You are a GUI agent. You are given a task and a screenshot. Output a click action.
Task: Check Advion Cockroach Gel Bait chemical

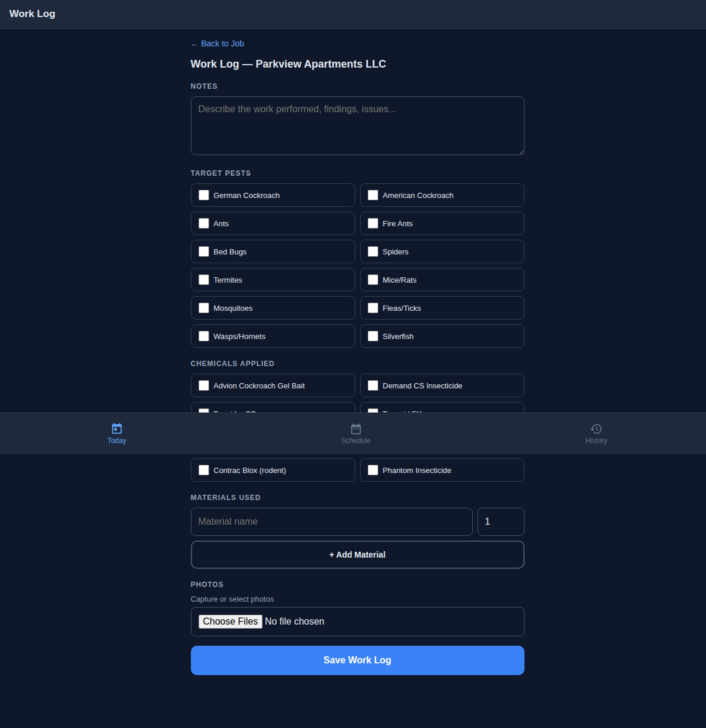[204, 385]
